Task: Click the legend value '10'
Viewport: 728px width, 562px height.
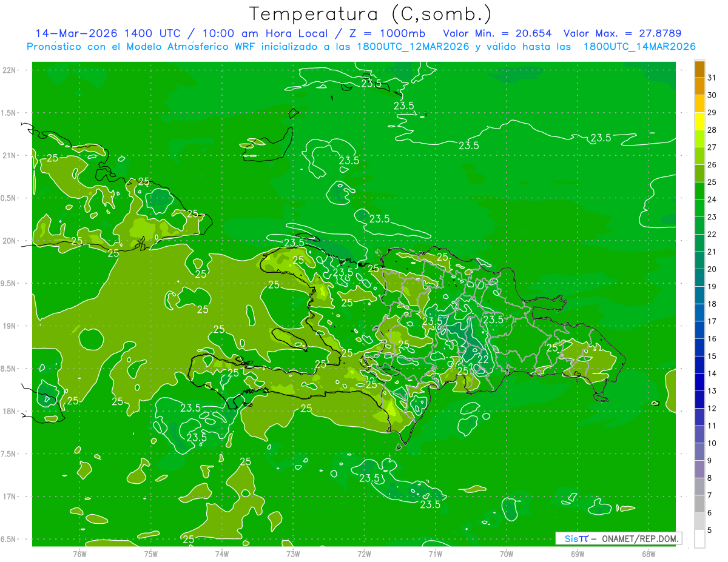Action: [x=712, y=444]
